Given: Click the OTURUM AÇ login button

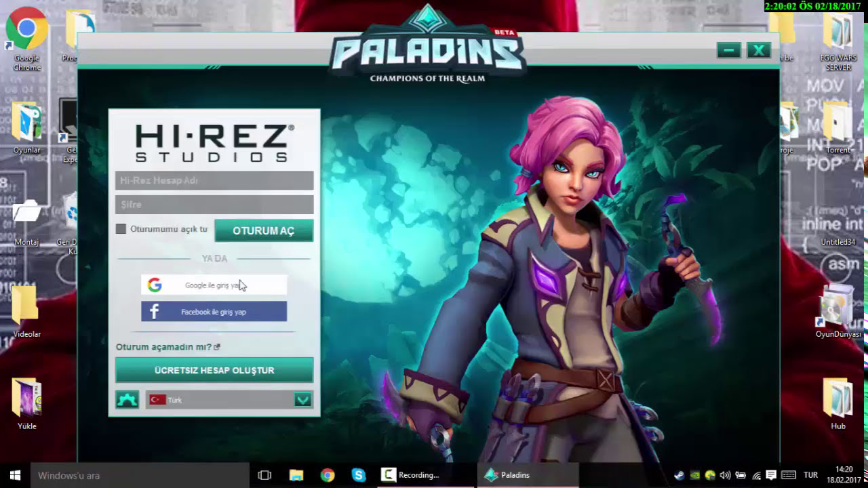Looking at the screenshot, I should point(264,230).
